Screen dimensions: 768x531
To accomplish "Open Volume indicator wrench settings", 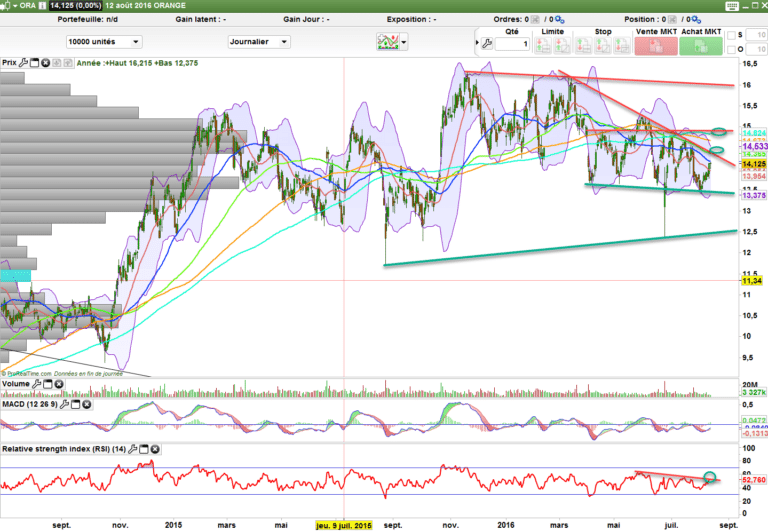I will click(38, 383).
